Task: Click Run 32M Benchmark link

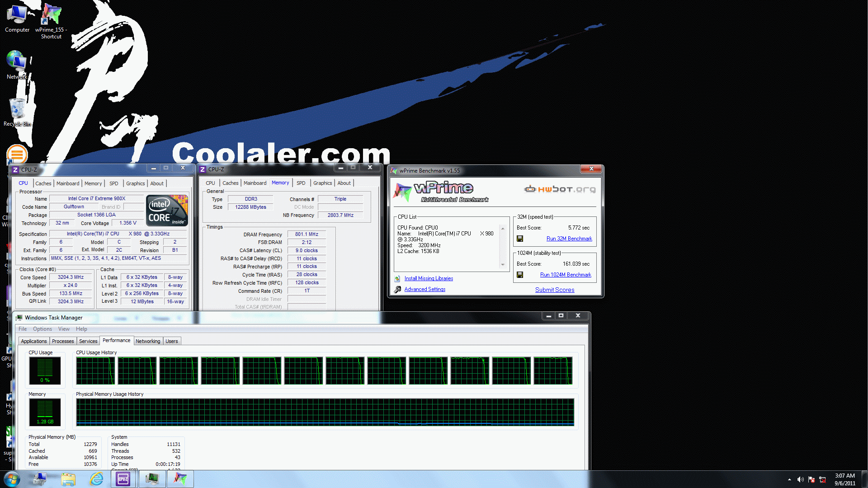Action: (x=569, y=239)
